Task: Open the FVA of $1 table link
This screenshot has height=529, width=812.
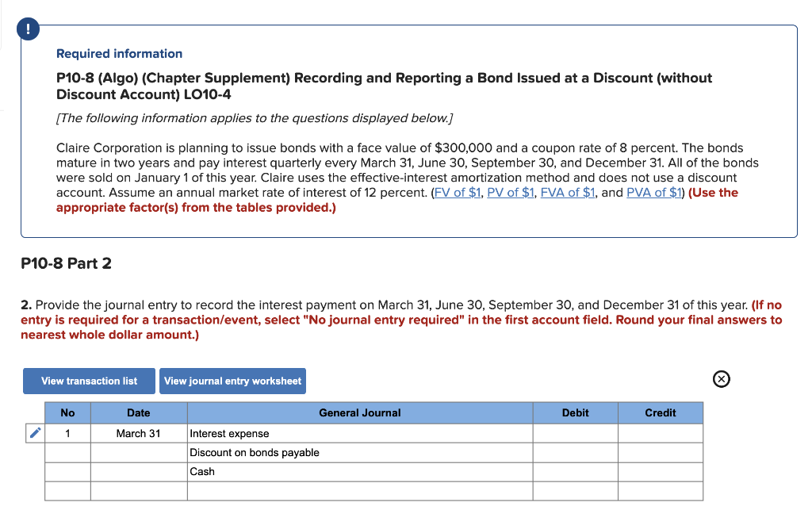Action: pos(568,192)
